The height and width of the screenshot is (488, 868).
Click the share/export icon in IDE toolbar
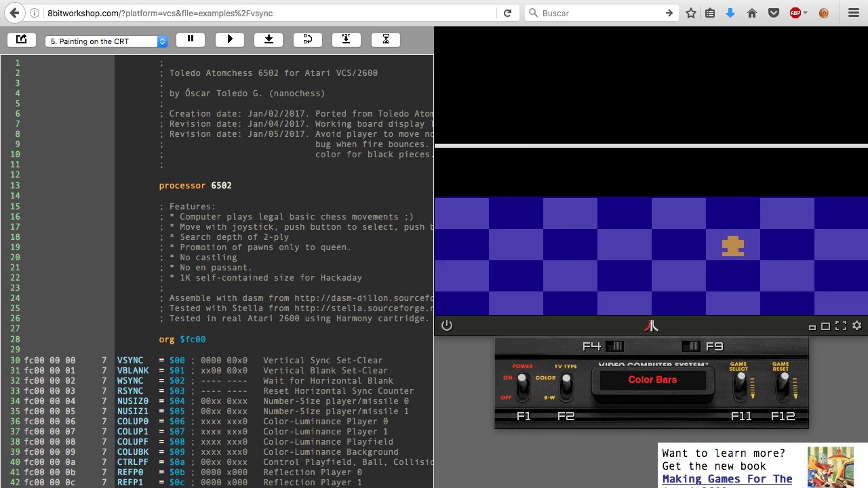[21, 40]
